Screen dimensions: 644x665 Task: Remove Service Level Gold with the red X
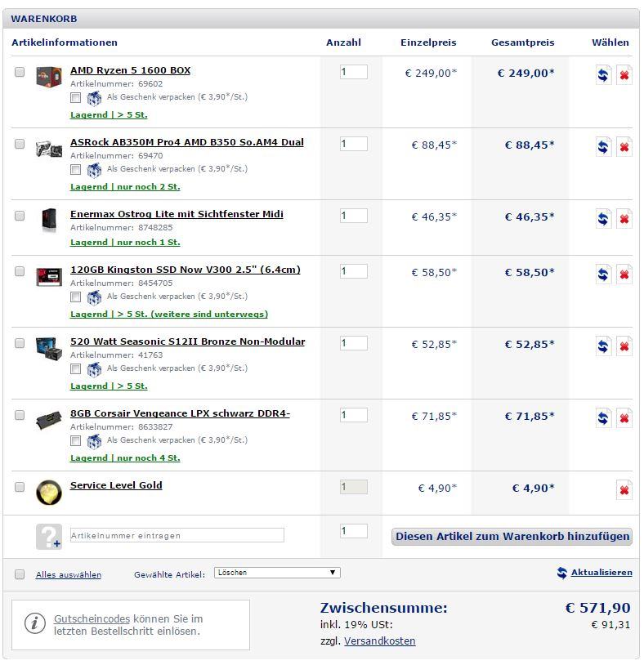624,490
